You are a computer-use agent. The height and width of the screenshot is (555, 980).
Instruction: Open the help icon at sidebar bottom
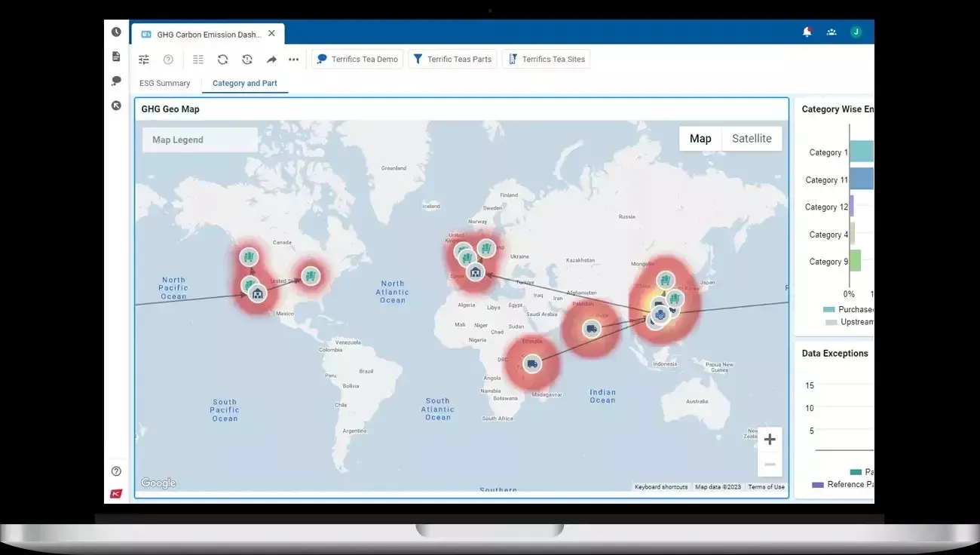pyautogui.click(x=116, y=471)
